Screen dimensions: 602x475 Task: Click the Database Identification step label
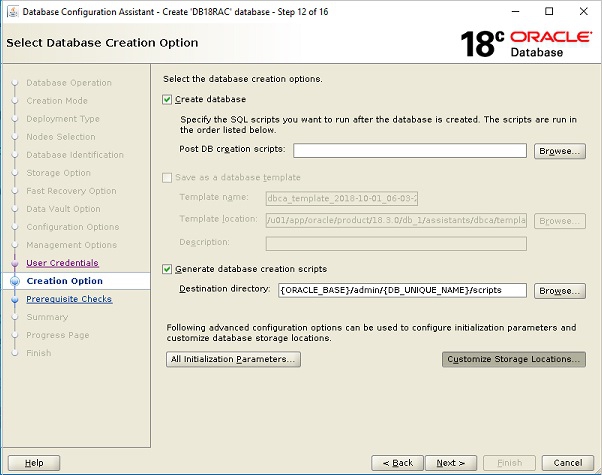coord(75,155)
